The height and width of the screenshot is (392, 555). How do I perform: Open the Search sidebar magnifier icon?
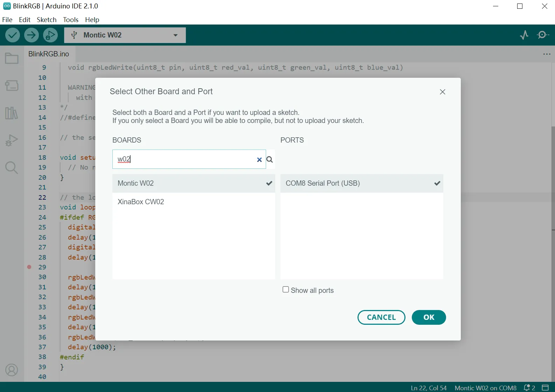click(x=12, y=168)
